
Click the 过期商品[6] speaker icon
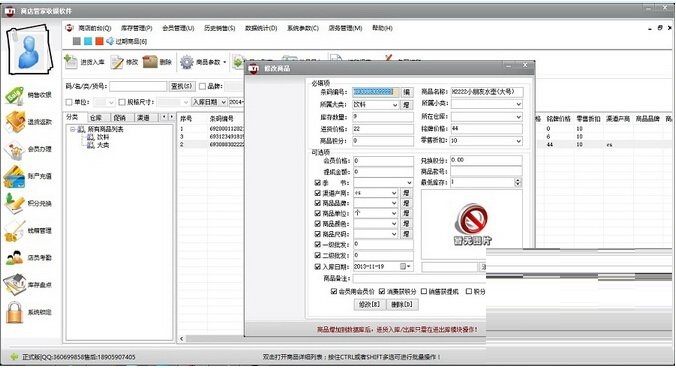coord(110,41)
